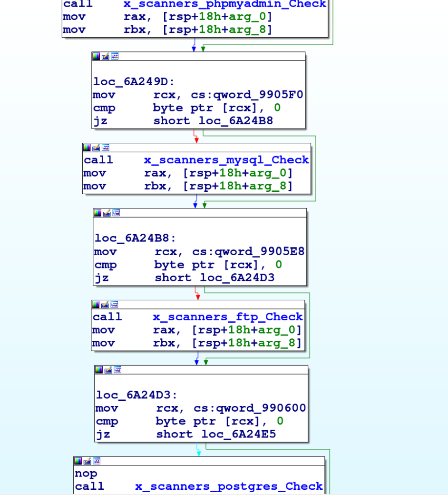The width and height of the screenshot is (448, 495).
Task: Click the node color icon in loc_6A24B8 block
Action: (x=97, y=213)
